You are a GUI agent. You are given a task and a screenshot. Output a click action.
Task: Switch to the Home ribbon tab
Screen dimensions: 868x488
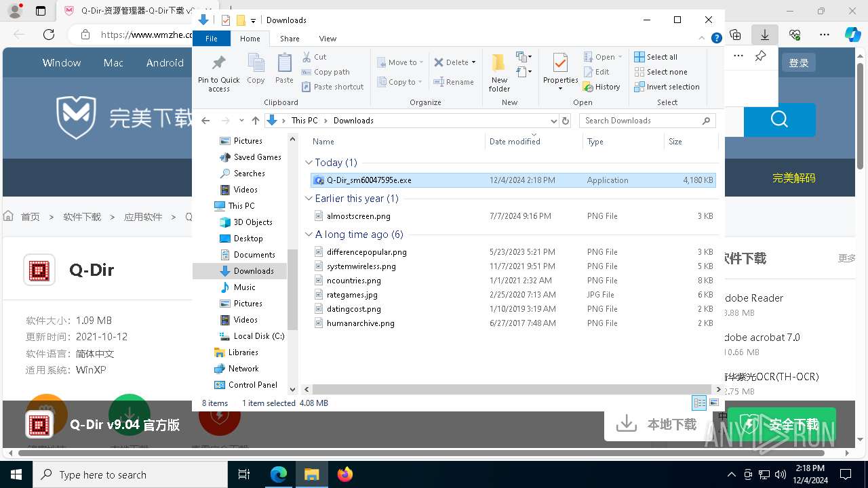[250, 39]
